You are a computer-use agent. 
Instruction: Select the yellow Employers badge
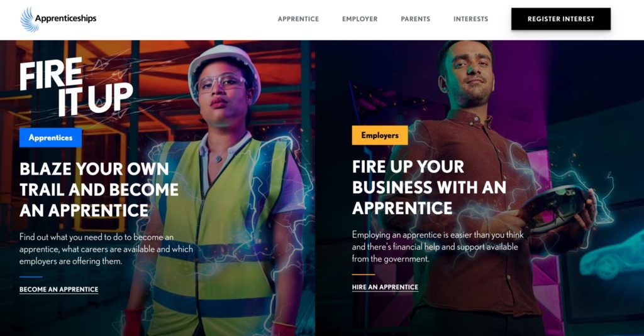[x=380, y=136]
